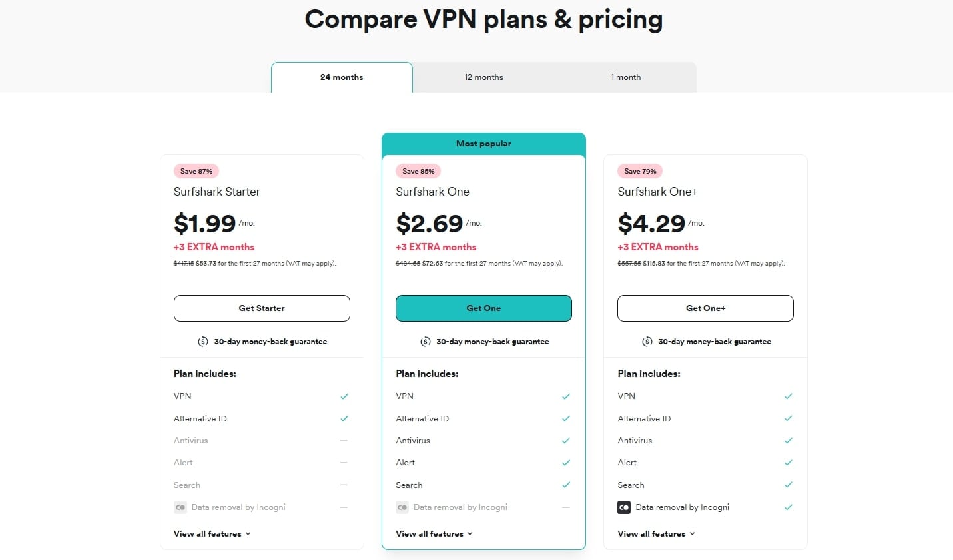Click the Most popular banner

(483, 144)
